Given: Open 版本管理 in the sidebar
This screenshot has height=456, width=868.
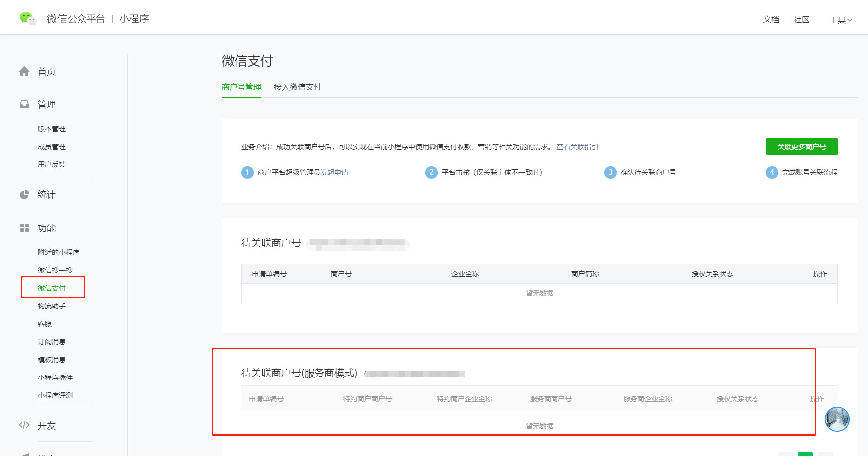Looking at the screenshot, I should tap(52, 129).
